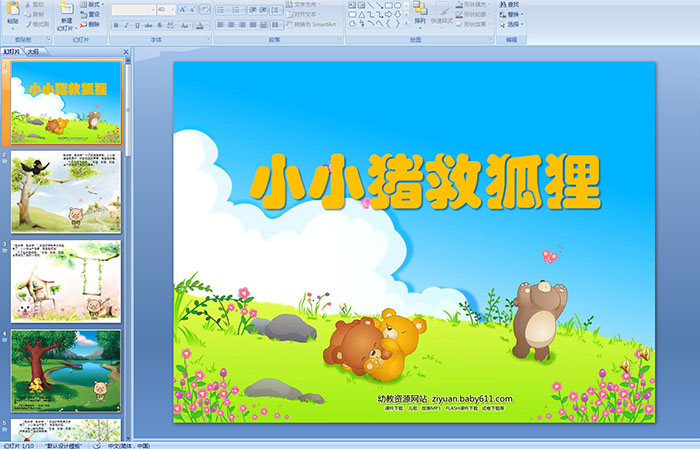
Task: Switch to the Slides (幻灯片) tab
Action: (x=12, y=49)
